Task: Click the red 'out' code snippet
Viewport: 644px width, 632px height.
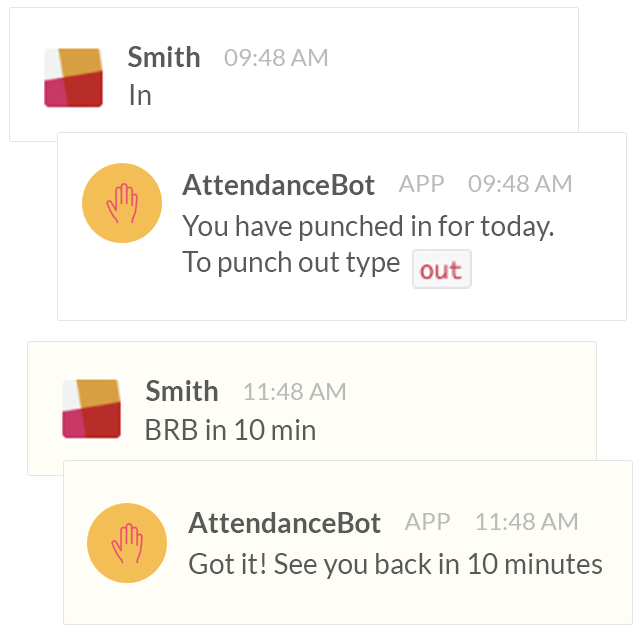Action: coord(442,269)
